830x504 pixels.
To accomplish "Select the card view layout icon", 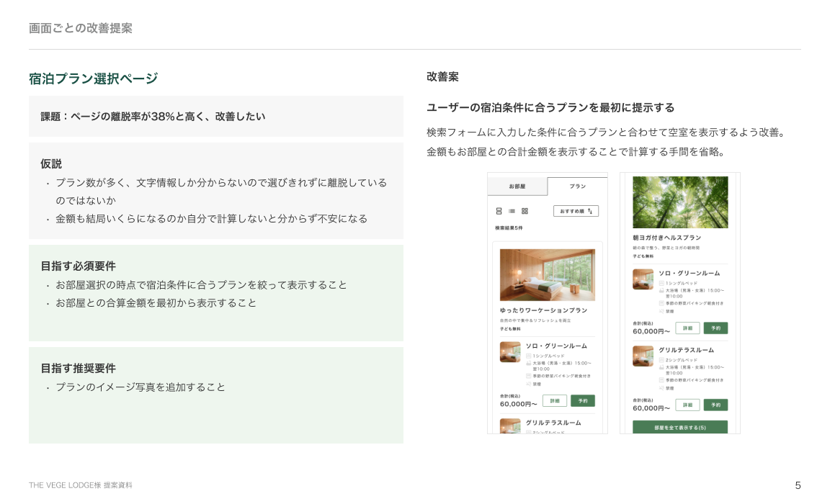I will click(x=499, y=211).
